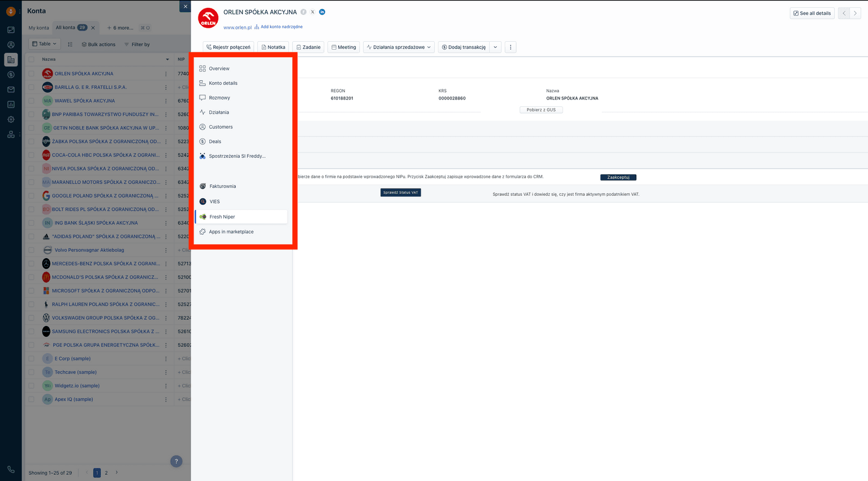868x481 pixels.
Task: Expand Działania sprzedażowe dropdown
Action: pyautogui.click(x=399, y=47)
